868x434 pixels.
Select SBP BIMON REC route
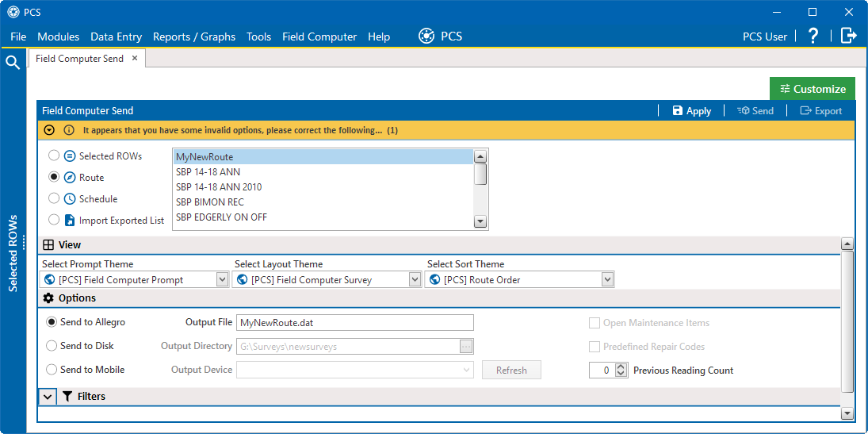[323, 202]
